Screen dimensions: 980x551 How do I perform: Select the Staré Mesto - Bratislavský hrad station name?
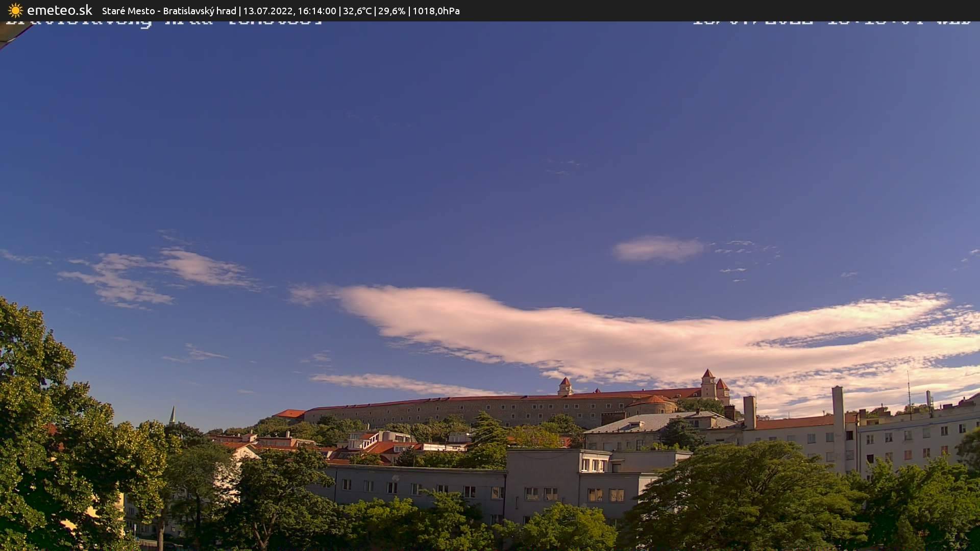pos(169,11)
